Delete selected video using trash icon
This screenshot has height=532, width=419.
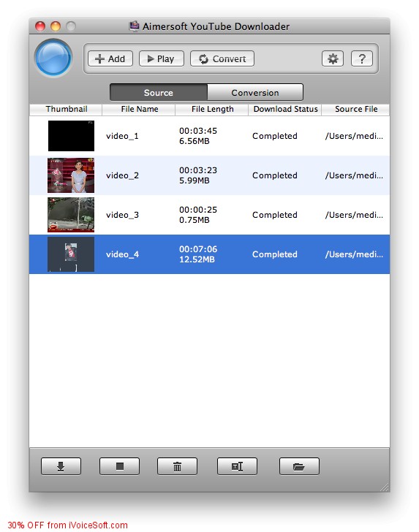[177, 466]
